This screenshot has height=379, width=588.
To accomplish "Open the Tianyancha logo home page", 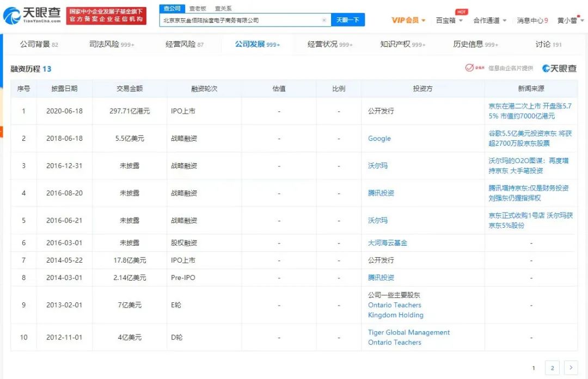I will [x=32, y=15].
